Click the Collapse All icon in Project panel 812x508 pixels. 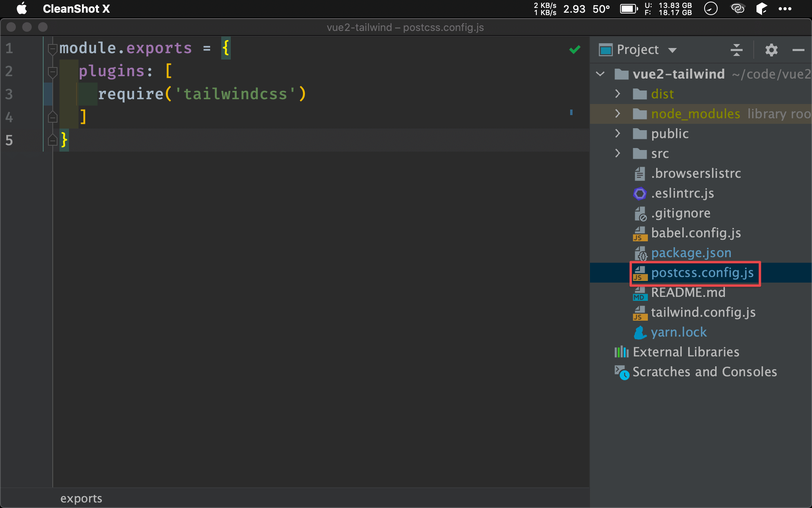736,50
